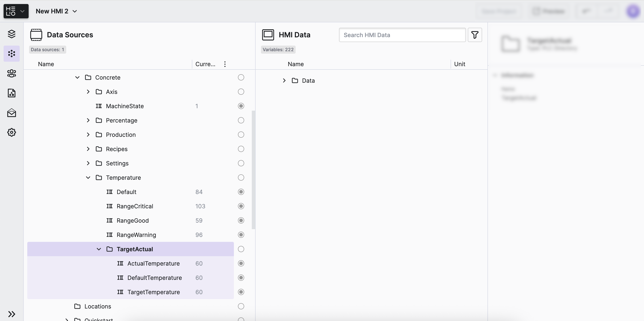This screenshot has height=321, width=644.
Task: Open the column options three-dot menu
Action: [x=225, y=64]
